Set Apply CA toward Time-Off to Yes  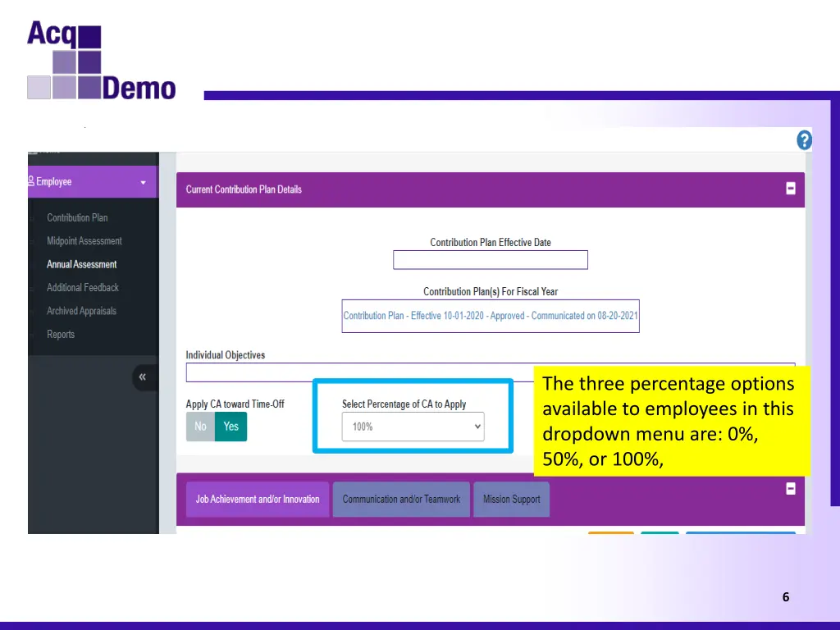click(x=231, y=427)
